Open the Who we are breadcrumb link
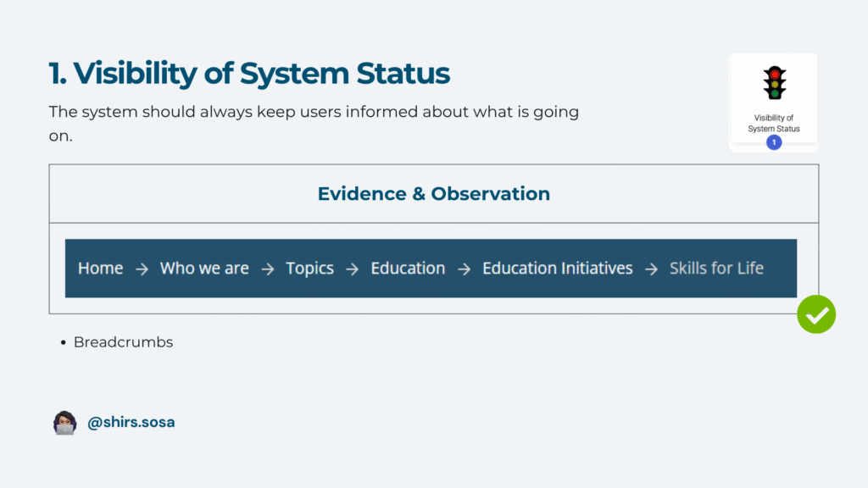Viewport: 868px width, 488px height. (204, 269)
